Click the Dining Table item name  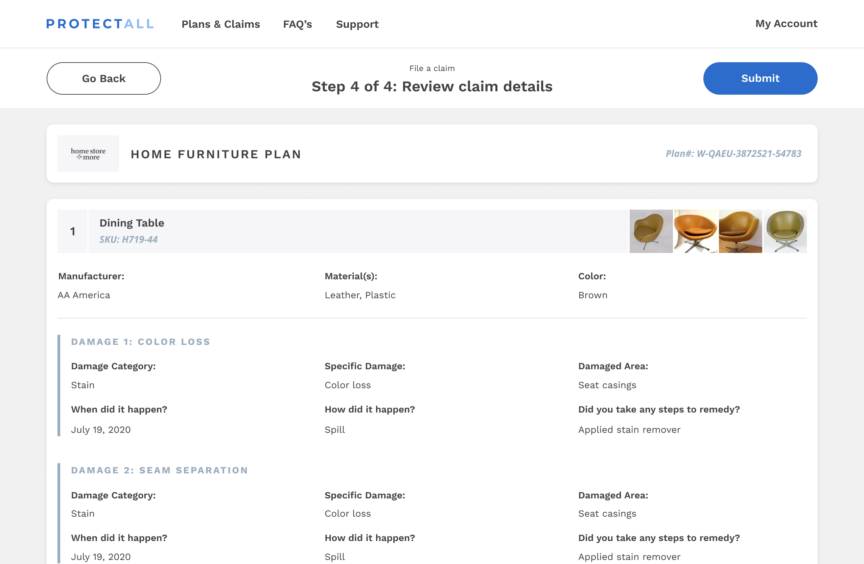click(x=132, y=223)
